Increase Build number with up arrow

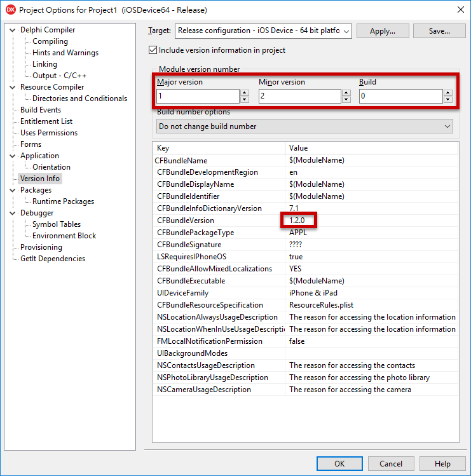(x=448, y=93)
